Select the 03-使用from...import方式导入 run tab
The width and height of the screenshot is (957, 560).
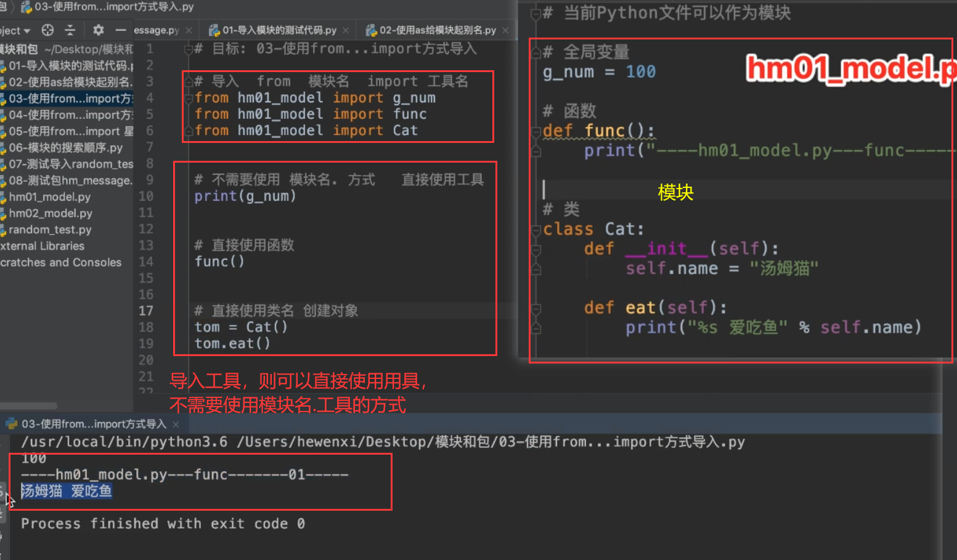point(94,424)
